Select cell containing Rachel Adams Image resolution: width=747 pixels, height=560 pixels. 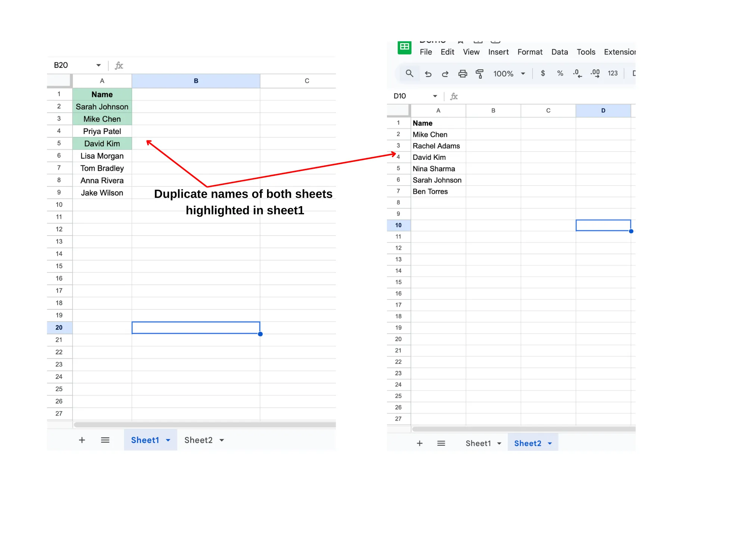point(436,146)
